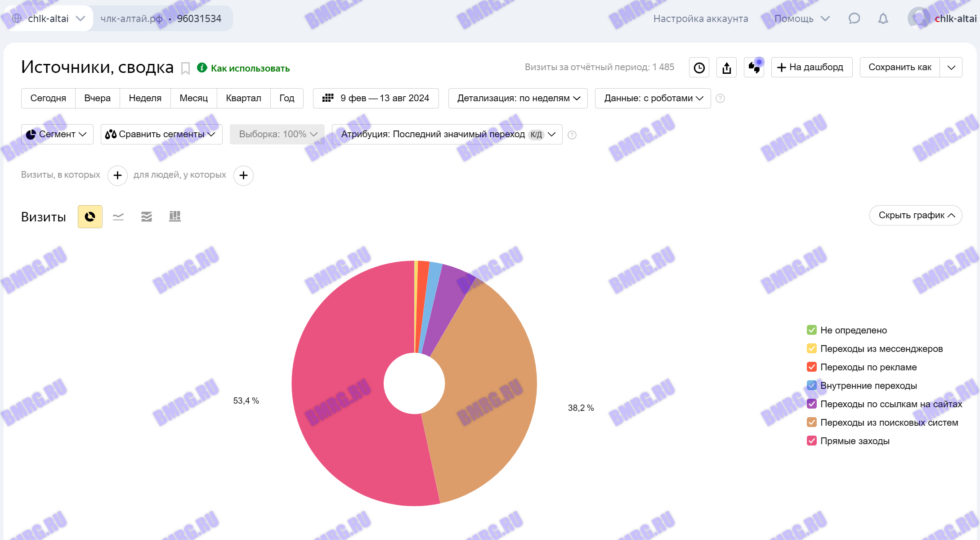Select the Квартал period tab
Viewport: 980px width, 540px height.
point(243,98)
